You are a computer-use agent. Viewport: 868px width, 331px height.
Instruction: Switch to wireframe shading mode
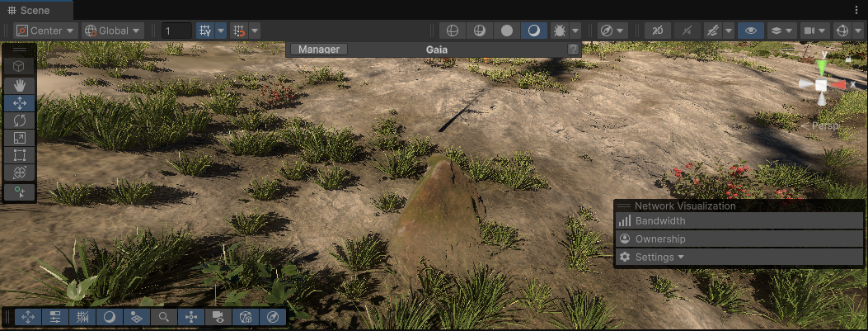point(452,31)
